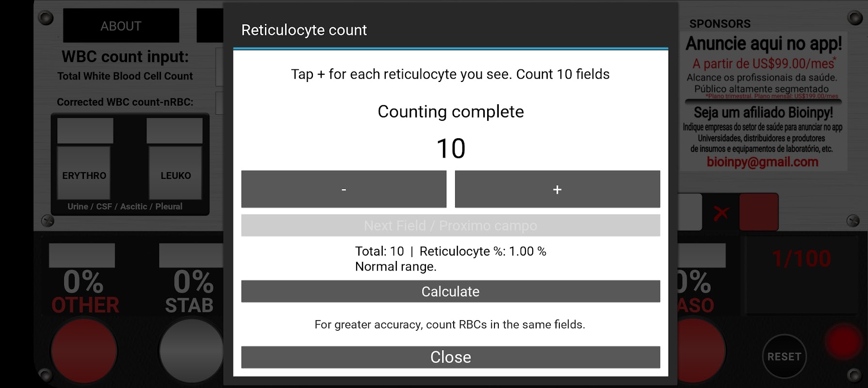Screen dimensions: 868x388
Task: Click the bioinpy@gmail.com email link
Action: point(762,162)
